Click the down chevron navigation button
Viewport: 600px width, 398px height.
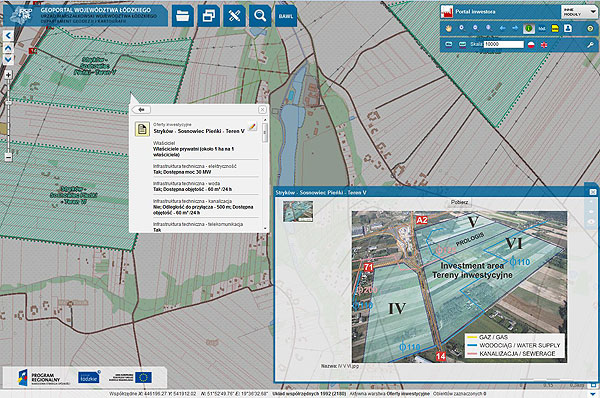[8, 60]
